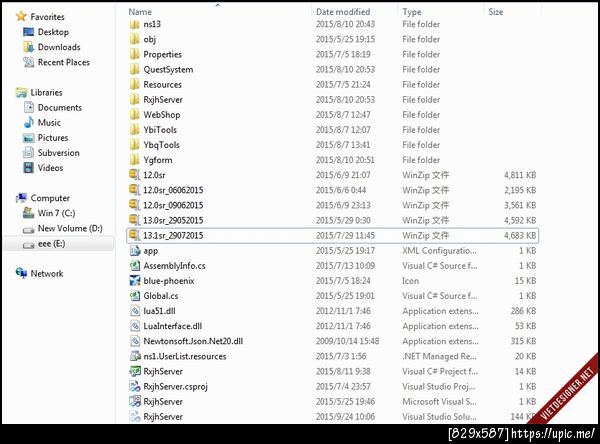Screen dimensions: 600x444
Task: Click the lua51.dll file icon
Action: tap(135, 311)
